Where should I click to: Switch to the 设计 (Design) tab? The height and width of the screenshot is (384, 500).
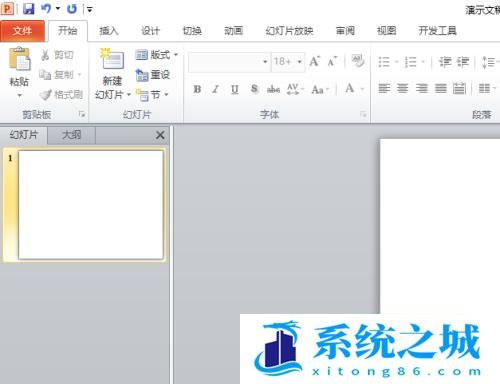tap(150, 31)
